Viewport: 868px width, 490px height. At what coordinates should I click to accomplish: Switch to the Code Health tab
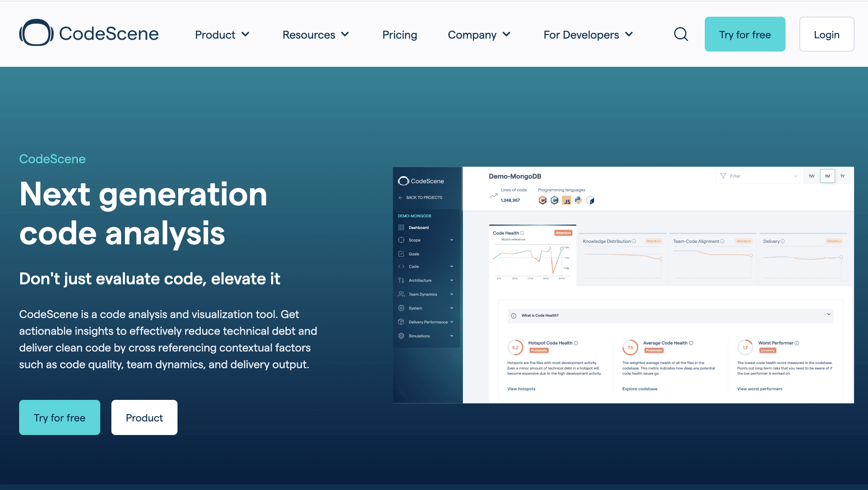pos(532,255)
